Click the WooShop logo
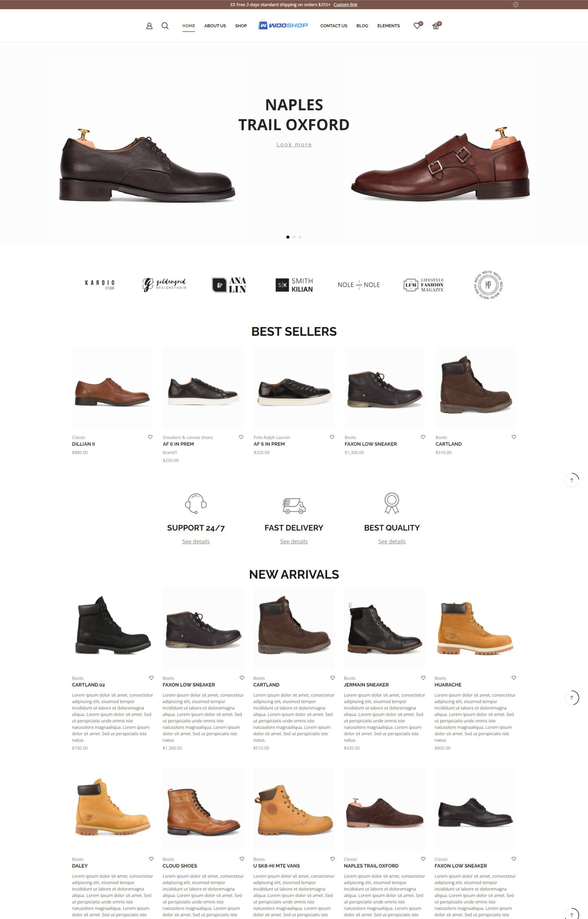Viewport: 588px width, 919px height. pyautogui.click(x=283, y=25)
